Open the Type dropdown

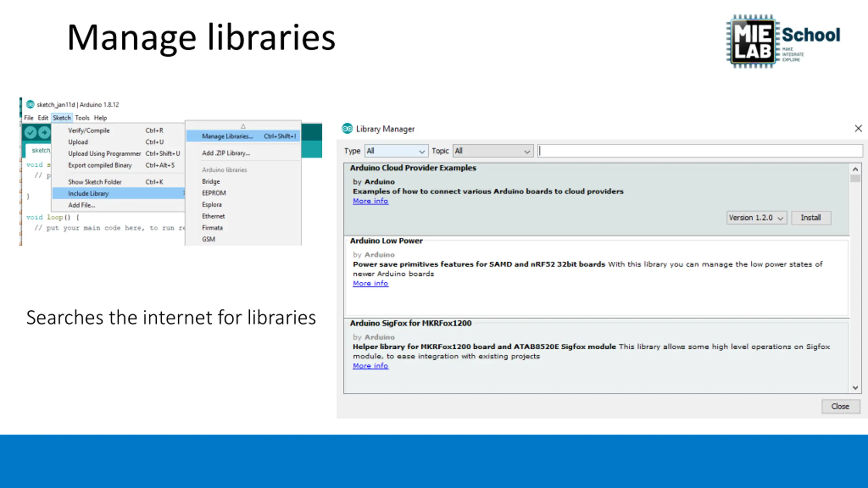[x=396, y=151]
